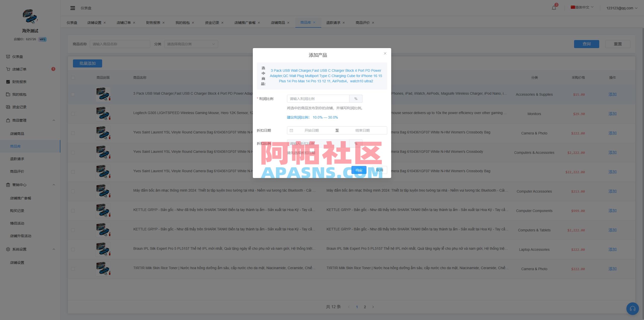The width and height of the screenshot is (644, 320).
Task: Click the 资金记录 sidebar icon
Action: [x=8, y=107]
